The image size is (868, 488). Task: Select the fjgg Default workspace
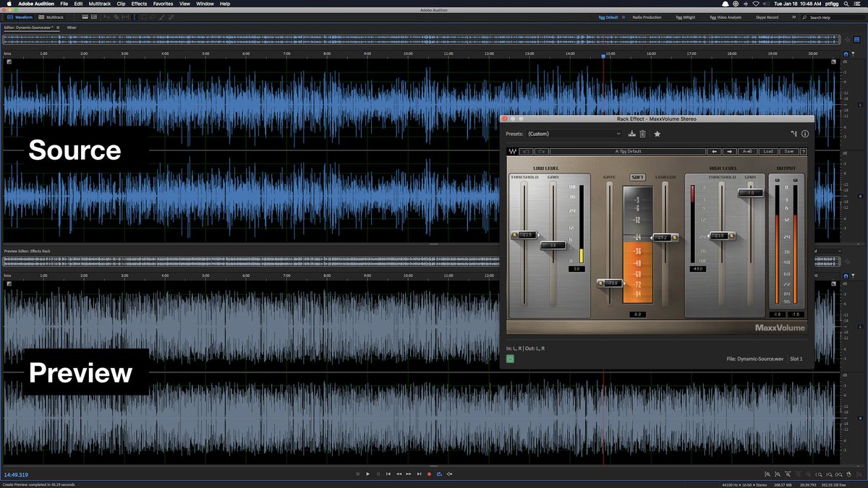tap(608, 17)
